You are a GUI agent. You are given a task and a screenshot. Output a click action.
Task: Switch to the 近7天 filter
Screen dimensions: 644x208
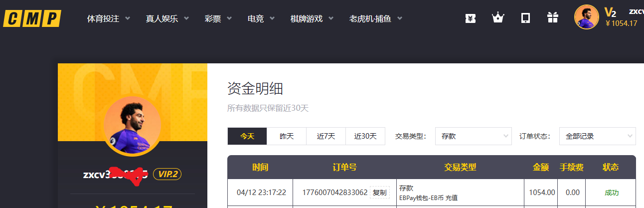(x=326, y=136)
